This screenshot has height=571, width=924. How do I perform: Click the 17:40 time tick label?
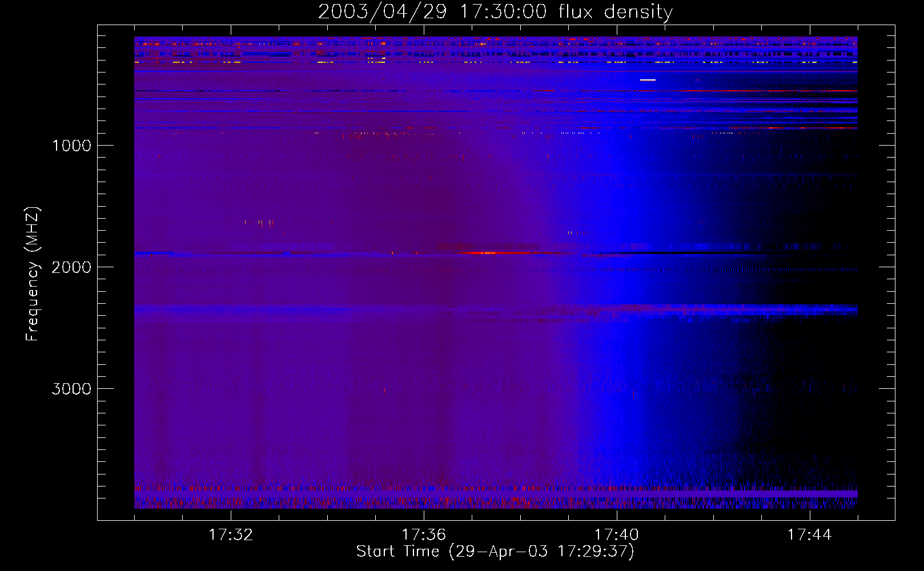(x=617, y=535)
